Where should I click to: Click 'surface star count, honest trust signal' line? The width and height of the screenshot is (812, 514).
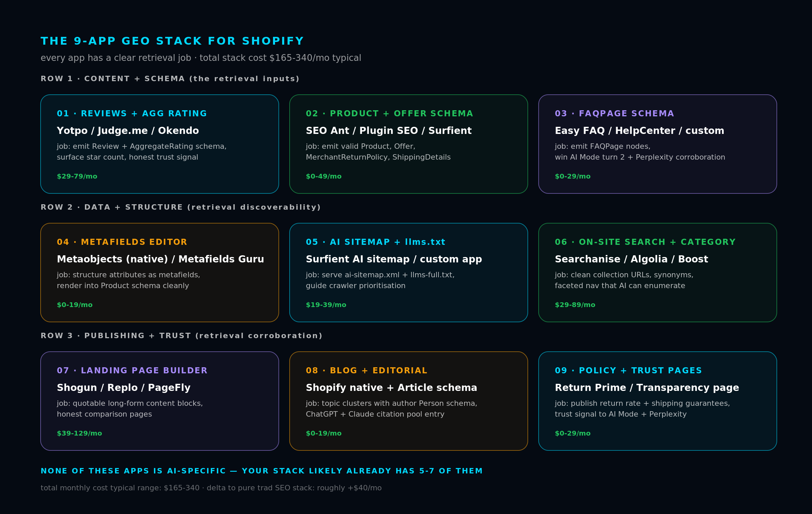(x=128, y=157)
